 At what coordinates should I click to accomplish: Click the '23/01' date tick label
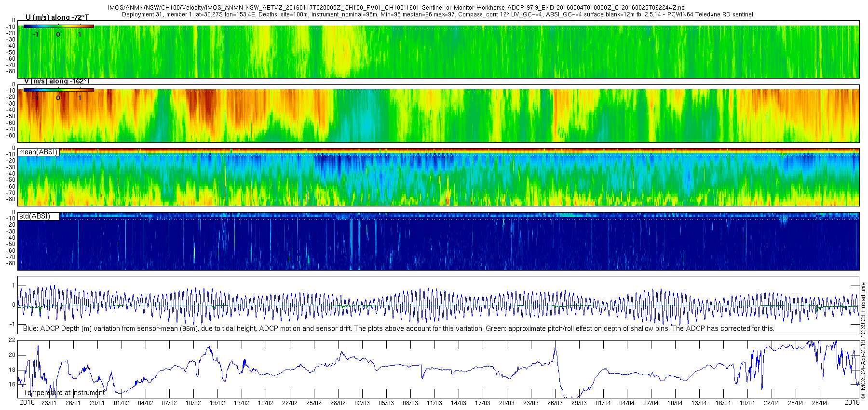coord(49,403)
